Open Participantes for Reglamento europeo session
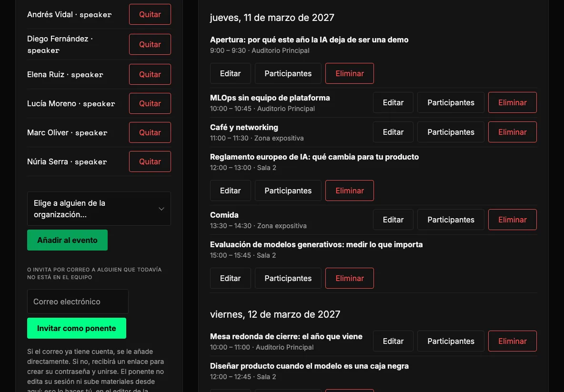This screenshot has height=392, width=564. point(288,191)
